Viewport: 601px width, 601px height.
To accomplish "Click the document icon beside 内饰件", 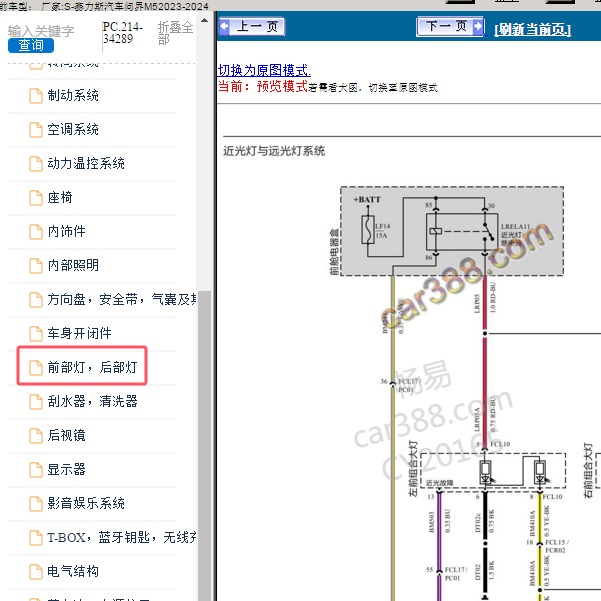I will pos(36,232).
